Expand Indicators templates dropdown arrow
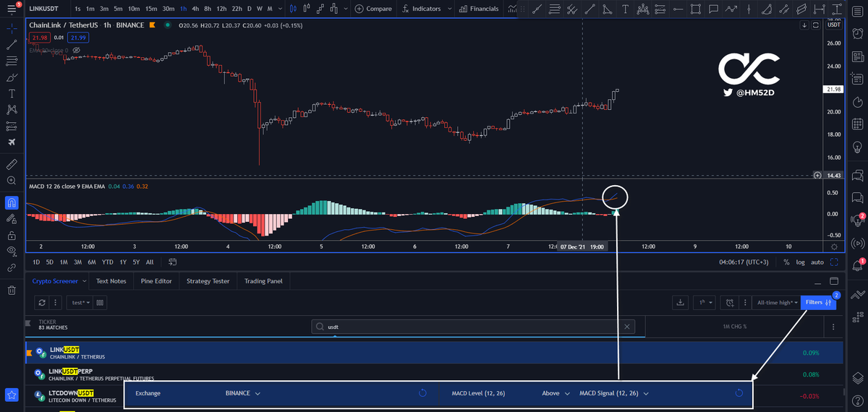The width and height of the screenshot is (868, 412). click(451, 9)
